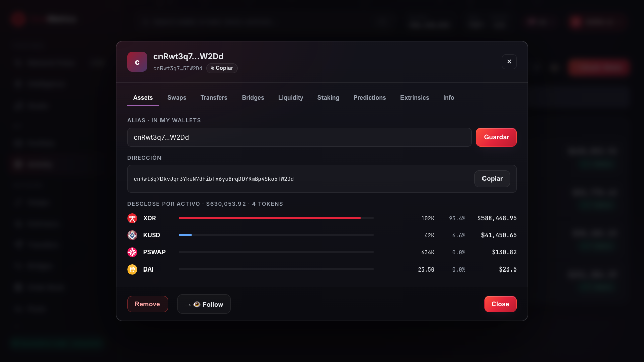Screen dimensions: 644x362
Task: Click the PSWAP token name
Action: pyautogui.click(x=154, y=252)
